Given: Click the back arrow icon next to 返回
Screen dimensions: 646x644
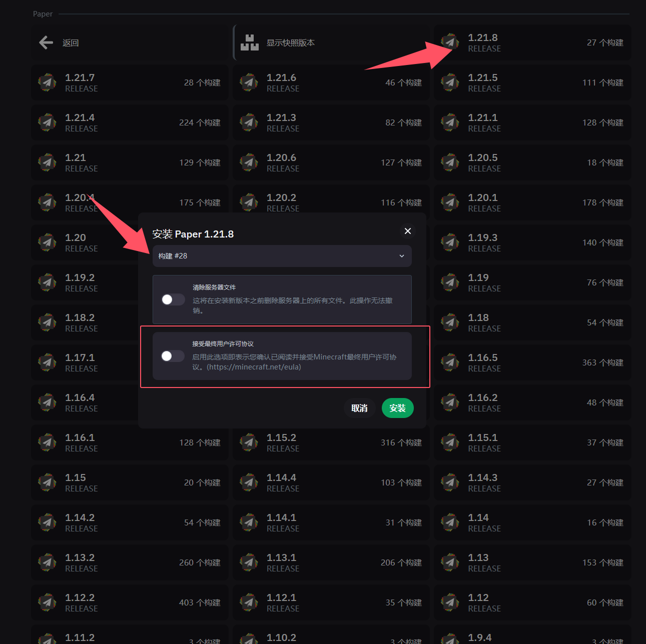Looking at the screenshot, I should [46, 42].
